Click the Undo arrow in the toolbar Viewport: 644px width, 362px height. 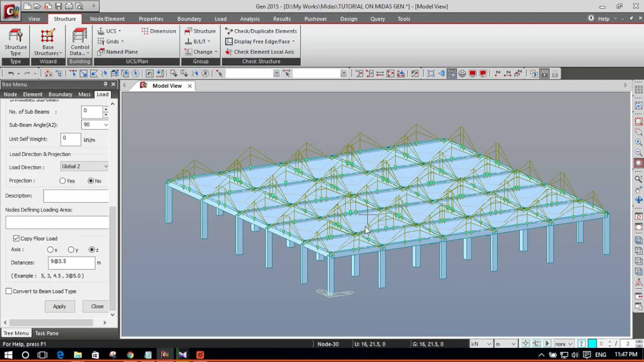(x=11, y=73)
